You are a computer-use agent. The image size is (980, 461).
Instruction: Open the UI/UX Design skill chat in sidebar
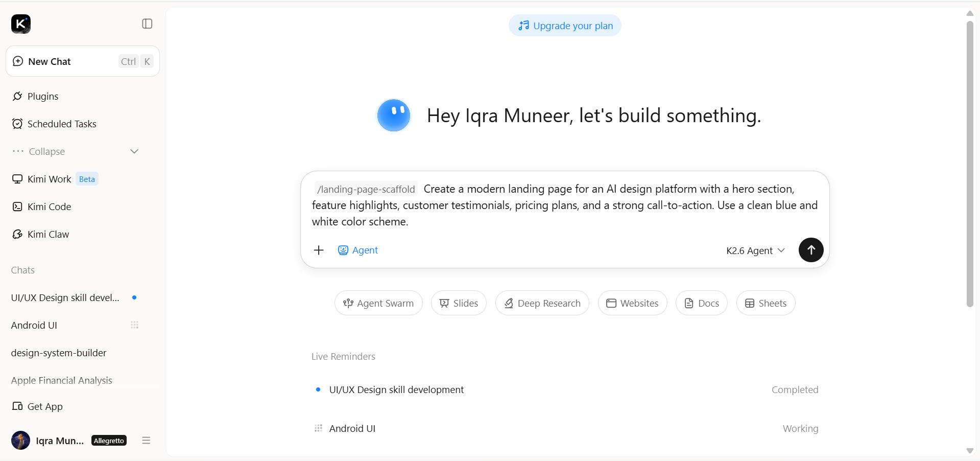tap(65, 297)
